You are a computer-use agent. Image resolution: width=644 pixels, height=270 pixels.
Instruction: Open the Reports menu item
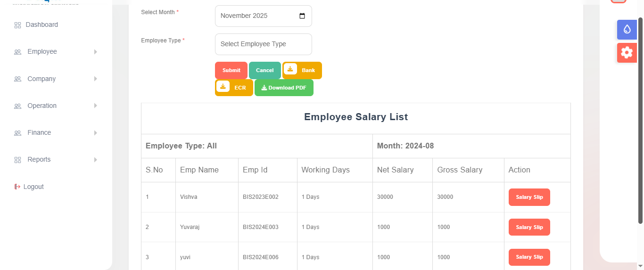click(x=39, y=159)
